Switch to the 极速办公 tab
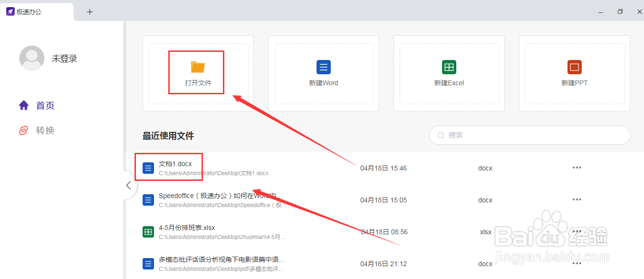This screenshot has width=644, height=279. point(29,11)
